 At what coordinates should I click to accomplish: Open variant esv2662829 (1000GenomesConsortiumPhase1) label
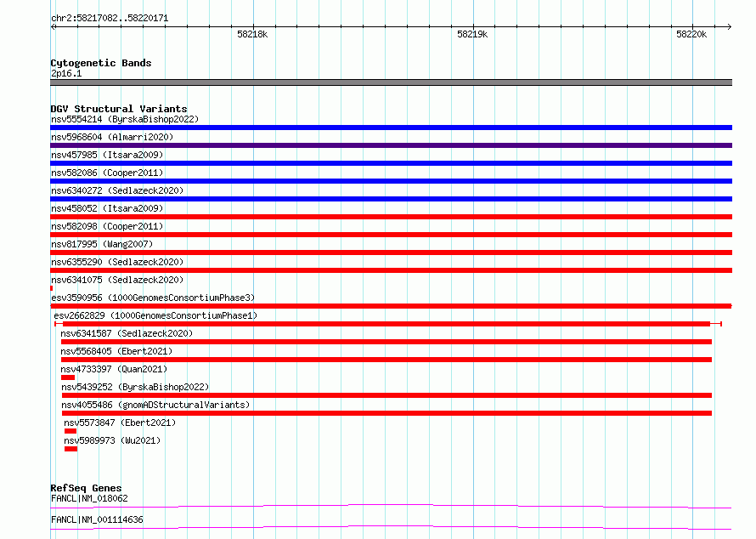point(155,315)
